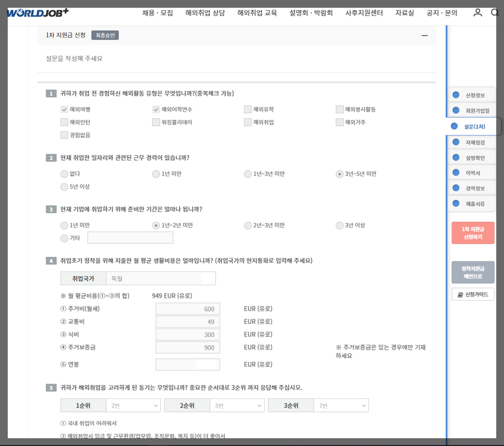This screenshot has height=446, width=504.
Task: Open the 공지·문의 menu
Action: click(441, 13)
